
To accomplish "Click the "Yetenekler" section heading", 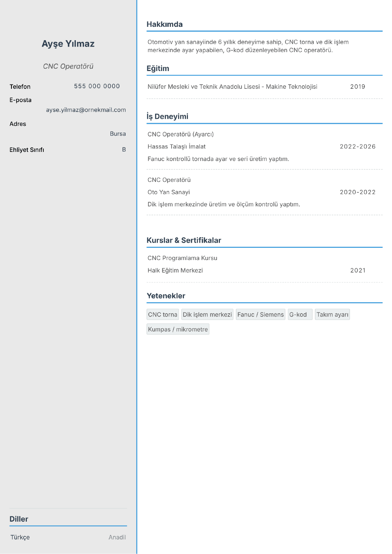I will point(166,296).
